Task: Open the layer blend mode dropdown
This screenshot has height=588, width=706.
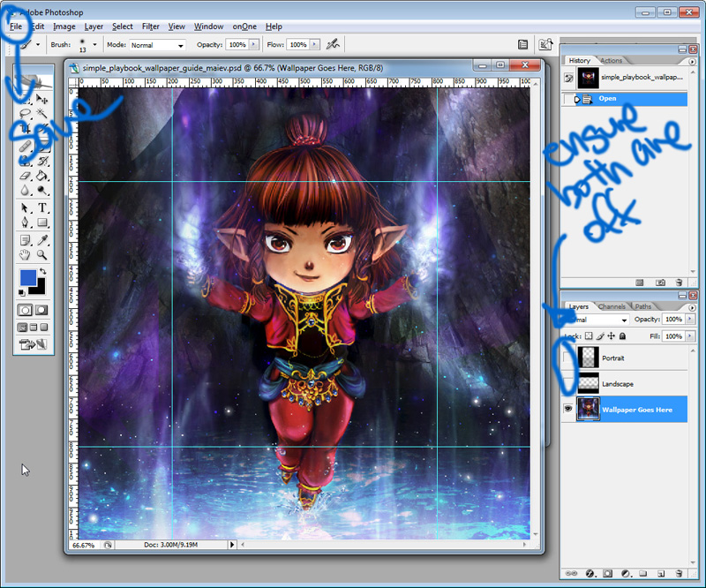Action: coord(597,320)
